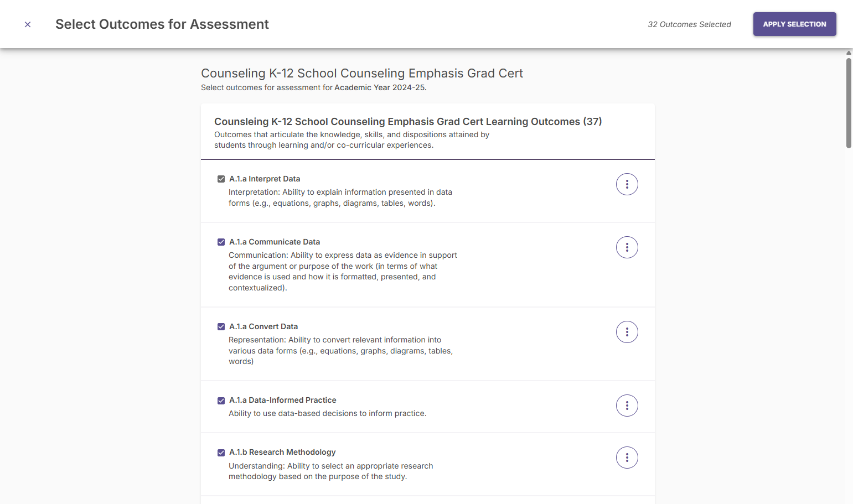Viewport: 853px width, 504px height.
Task: Click the 'Academic Year 2024-25.' text
Action: [x=380, y=87]
